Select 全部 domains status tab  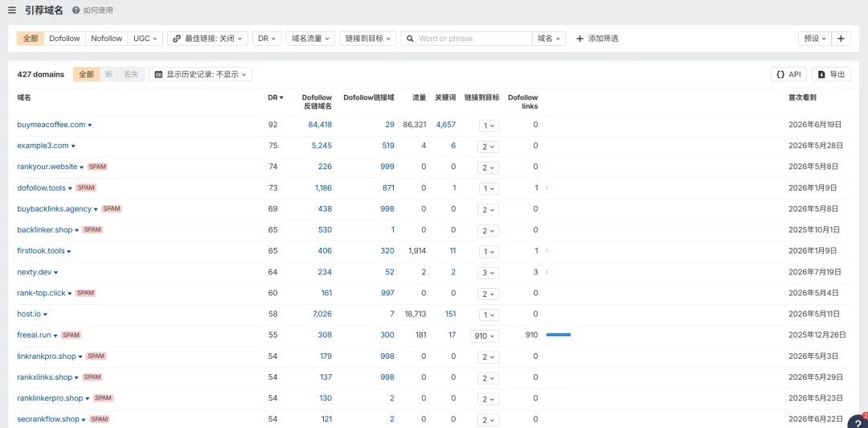coord(86,74)
